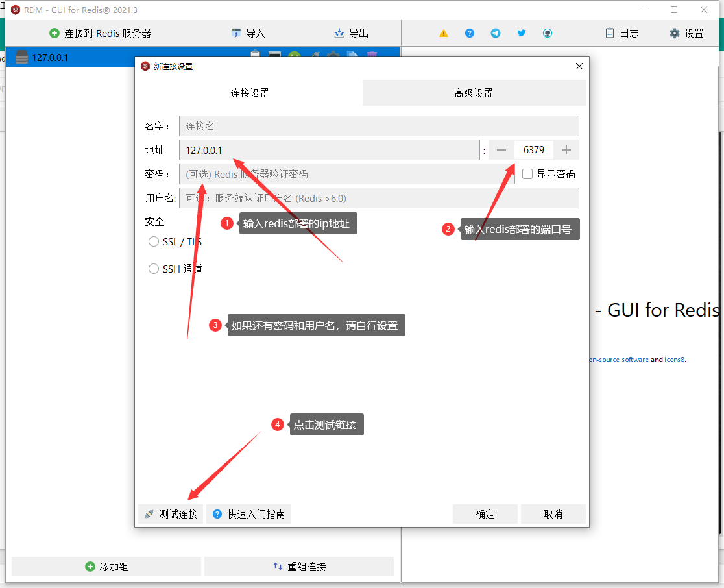Decrease the port number with the minus button

pos(501,150)
